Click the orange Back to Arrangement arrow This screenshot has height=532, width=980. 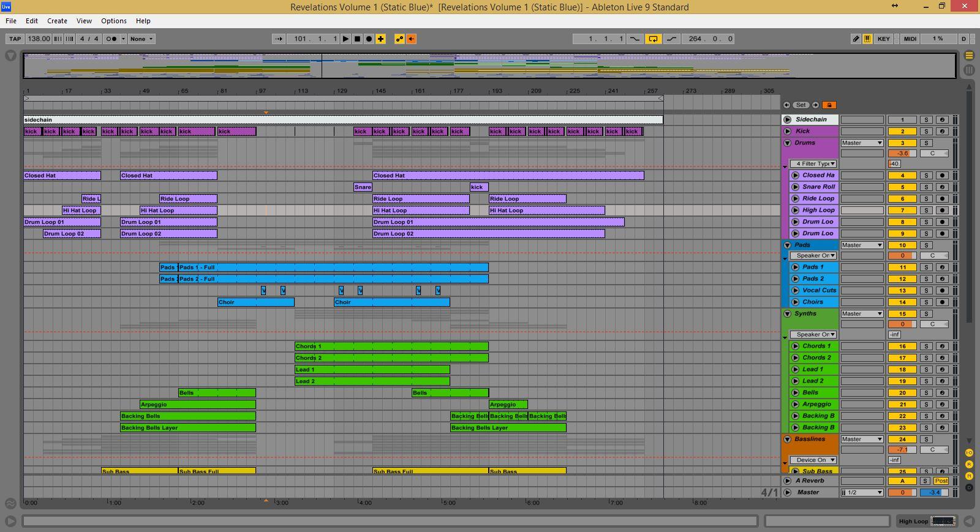pyautogui.click(x=411, y=39)
